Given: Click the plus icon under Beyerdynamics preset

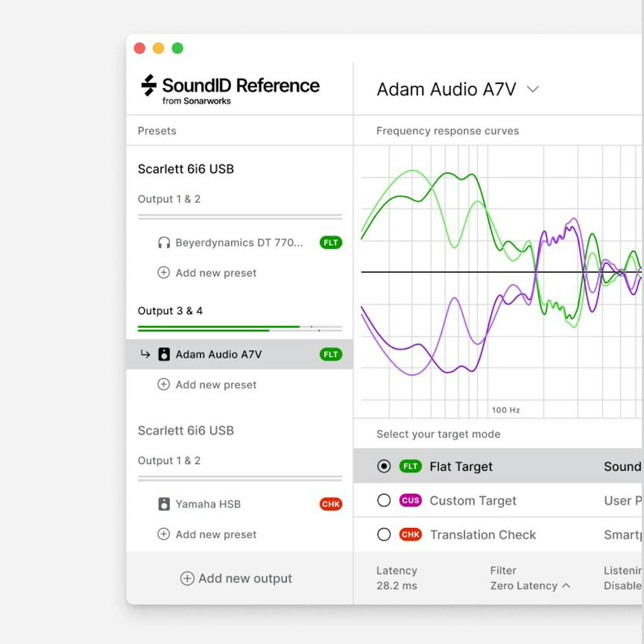Looking at the screenshot, I should pyautogui.click(x=163, y=272).
